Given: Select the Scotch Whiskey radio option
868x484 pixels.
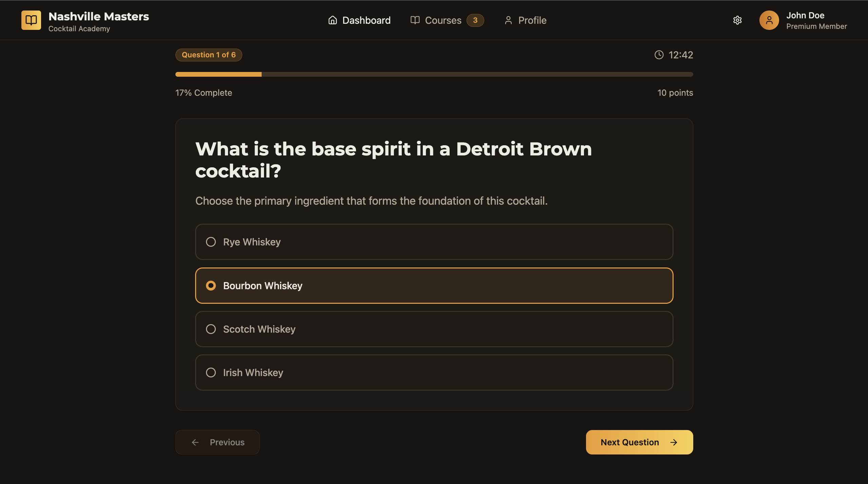Looking at the screenshot, I should click(x=434, y=329).
